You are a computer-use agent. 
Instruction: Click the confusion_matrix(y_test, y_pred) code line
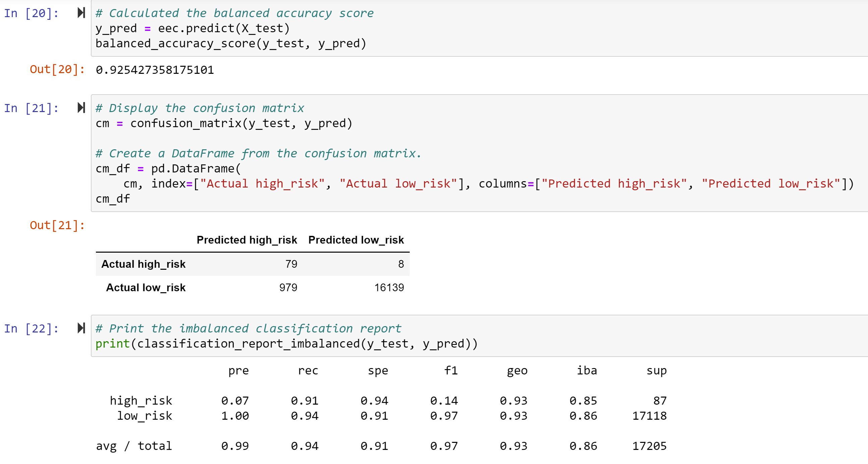pos(224,123)
